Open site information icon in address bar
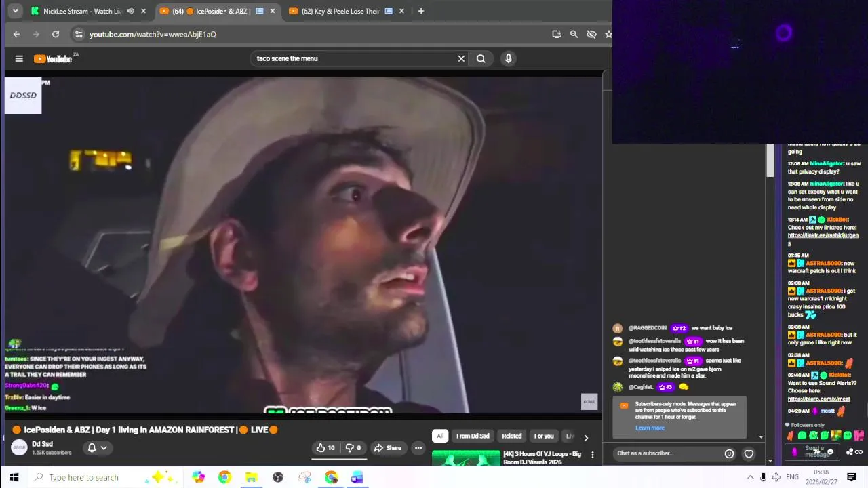 coord(79,34)
